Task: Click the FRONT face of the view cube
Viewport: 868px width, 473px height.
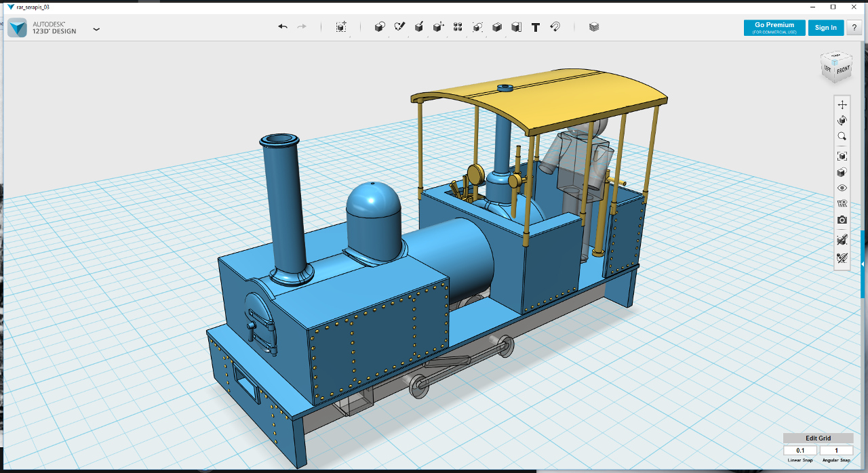Action: pos(843,70)
